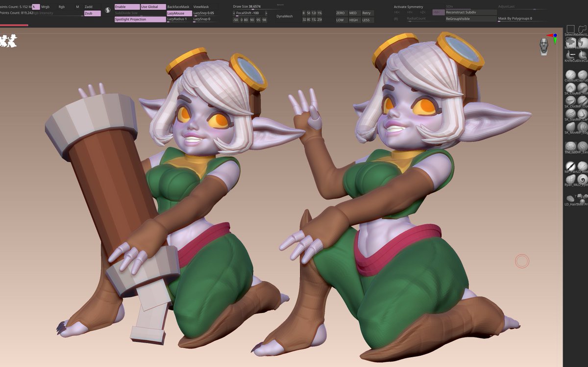This screenshot has width=588, height=367.
Task: Pick the ClayTubes brush
Action: (x=582, y=75)
